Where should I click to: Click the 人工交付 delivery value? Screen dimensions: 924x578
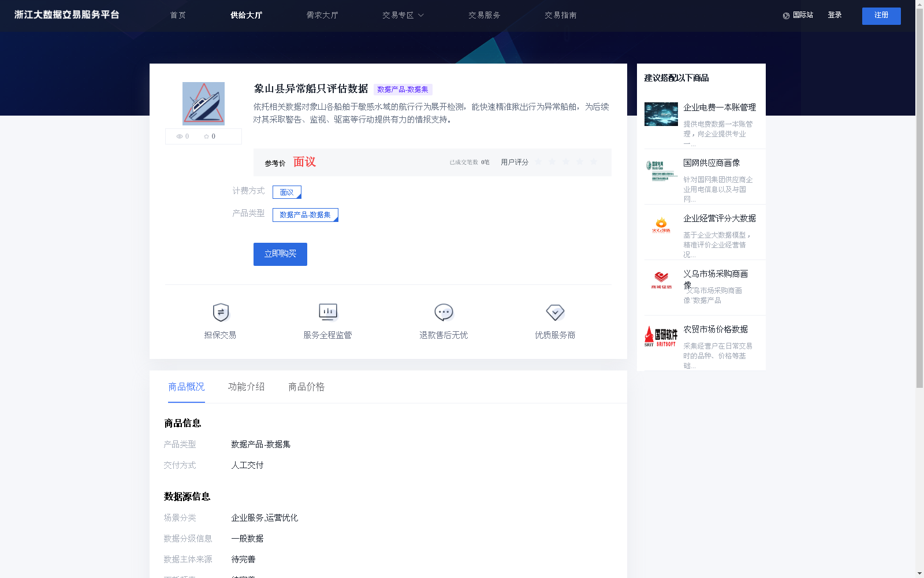tap(248, 465)
